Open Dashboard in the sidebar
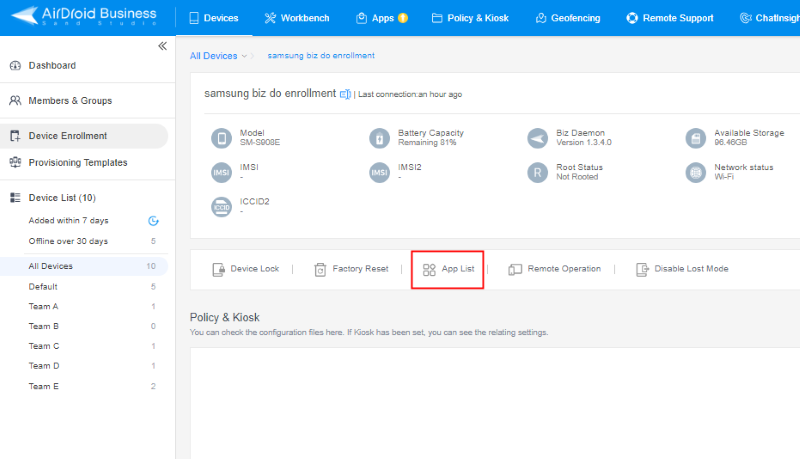Image resolution: width=800 pixels, height=459 pixels. click(51, 66)
